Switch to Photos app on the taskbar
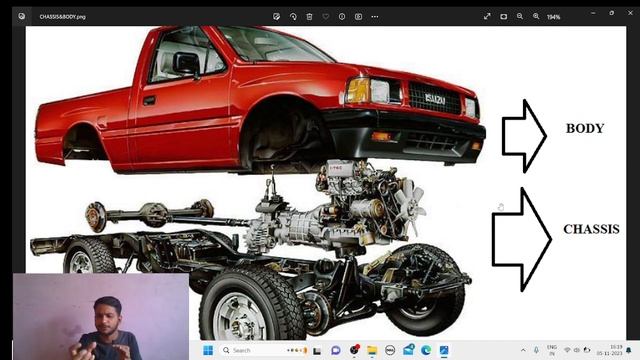This screenshot has width=640, height=360. coord(444,350)
